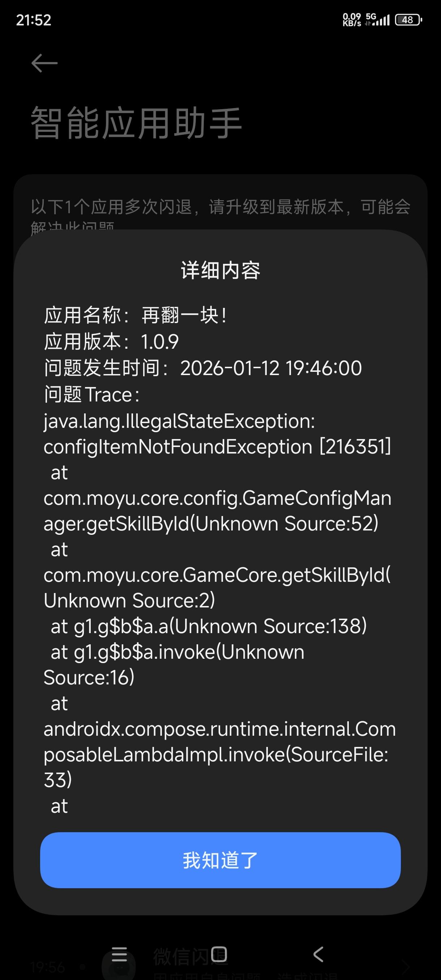
Task: Tap the java.lang.IllegalStateException trace line
Action: click(179, 421)
